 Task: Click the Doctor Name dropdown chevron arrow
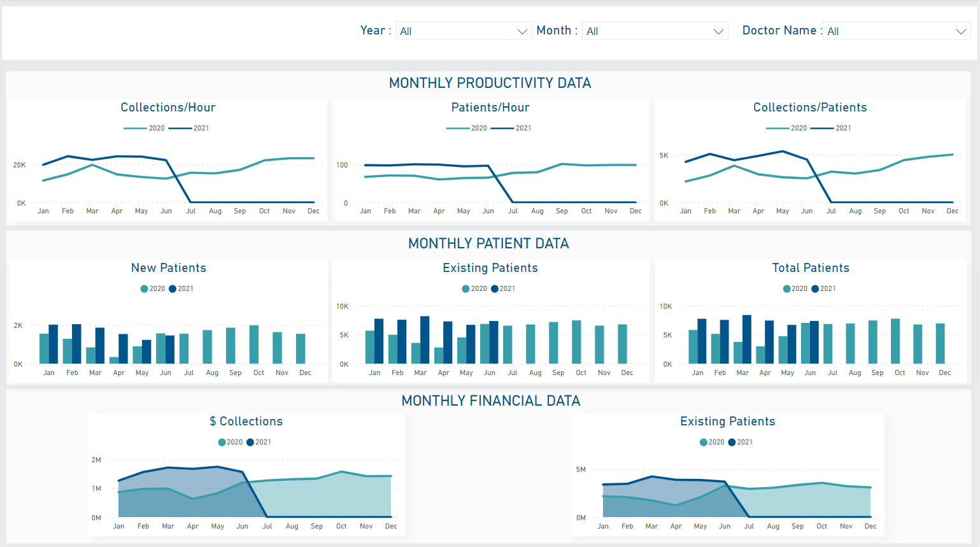(961, 32)
